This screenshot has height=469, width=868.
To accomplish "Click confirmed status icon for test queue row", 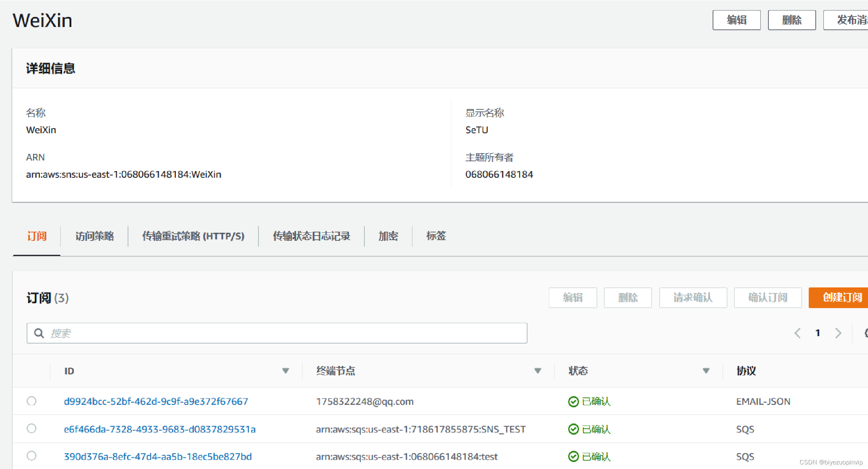I will click(x=573, y=456).
